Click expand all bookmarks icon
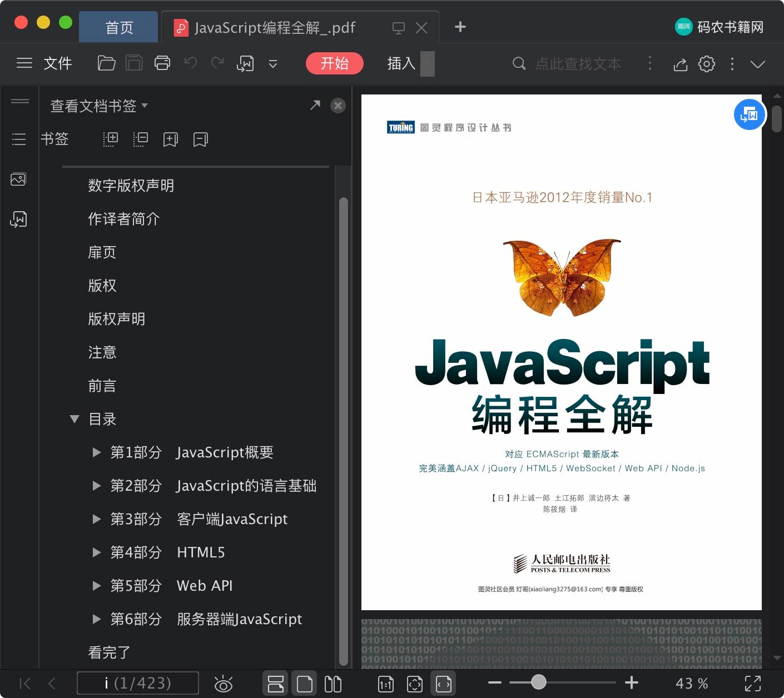784x698 pixels. pos(111,139)
